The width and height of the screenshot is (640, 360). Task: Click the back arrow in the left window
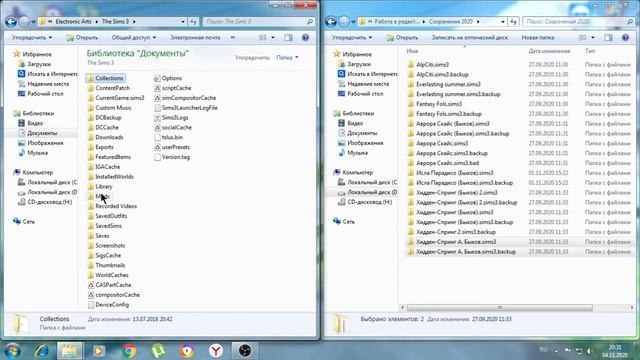coord(11,22)
